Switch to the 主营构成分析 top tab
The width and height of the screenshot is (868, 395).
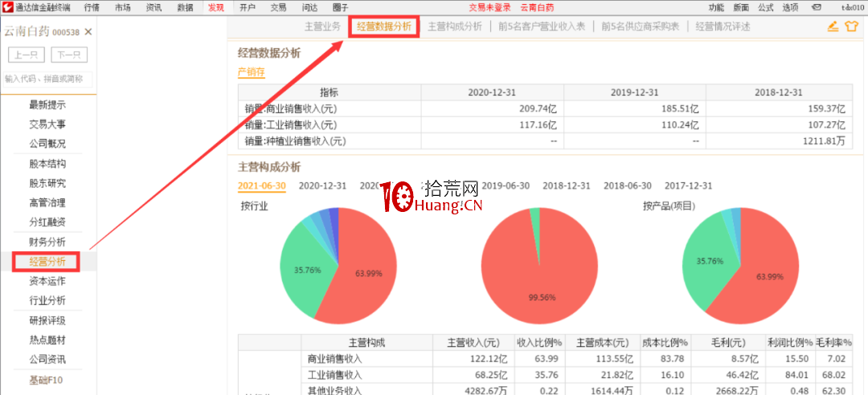click(455, 26)
